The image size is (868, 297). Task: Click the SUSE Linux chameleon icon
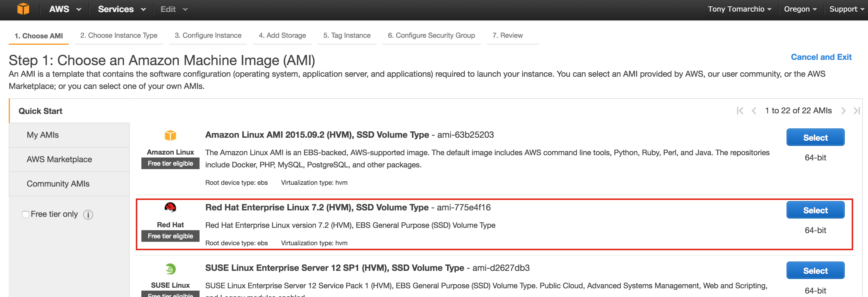pyautogui.click(x=170, y=269)
